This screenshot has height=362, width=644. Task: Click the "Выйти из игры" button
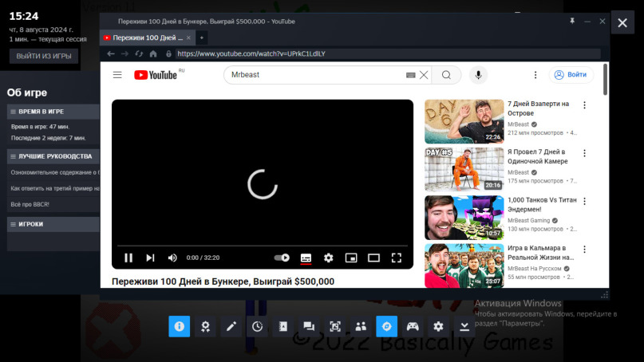(44, 56)
